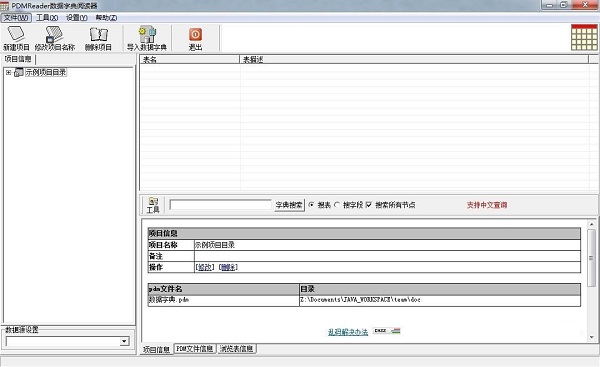Click the grid calendar icon at toolbar right

pyautogui.click(x=584, y=38)
